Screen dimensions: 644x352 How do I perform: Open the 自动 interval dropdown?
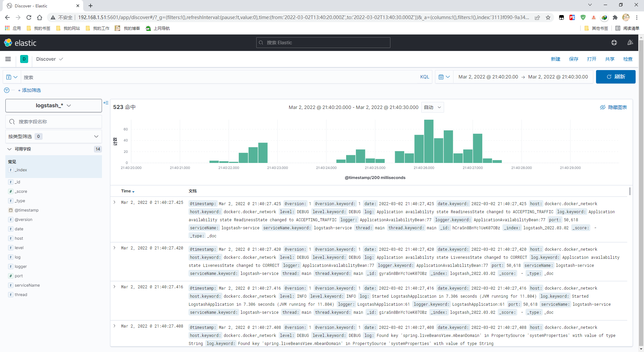point(433,107)
